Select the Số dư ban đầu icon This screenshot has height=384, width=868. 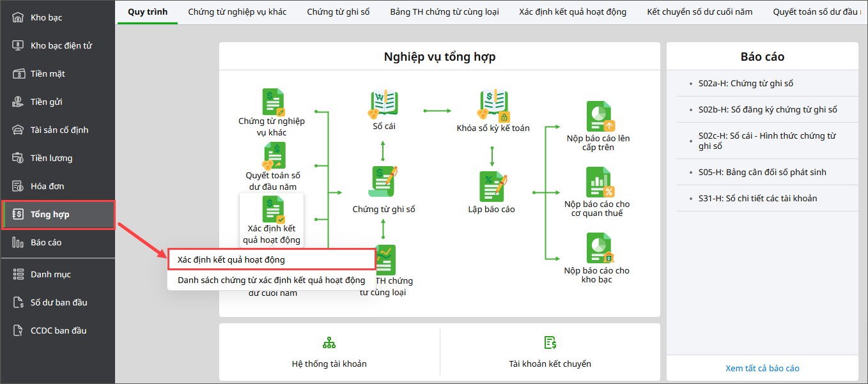pyautogui.click(x=18, y=302)
